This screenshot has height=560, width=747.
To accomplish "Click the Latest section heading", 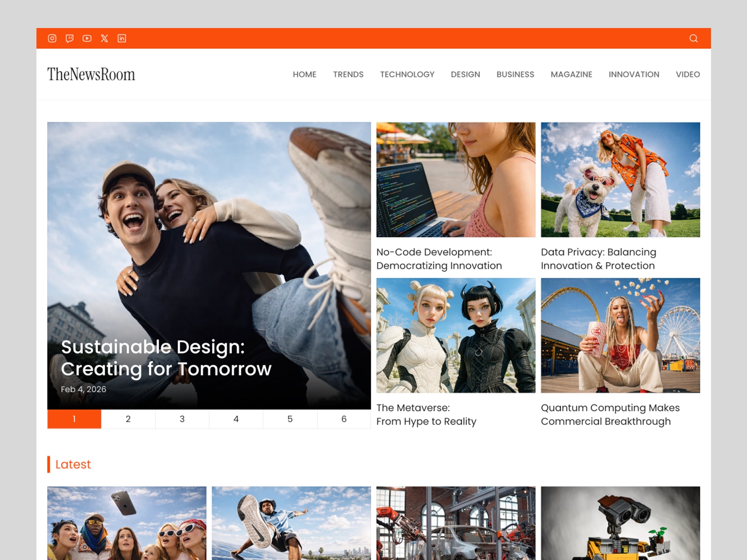I will coord(73,464).
